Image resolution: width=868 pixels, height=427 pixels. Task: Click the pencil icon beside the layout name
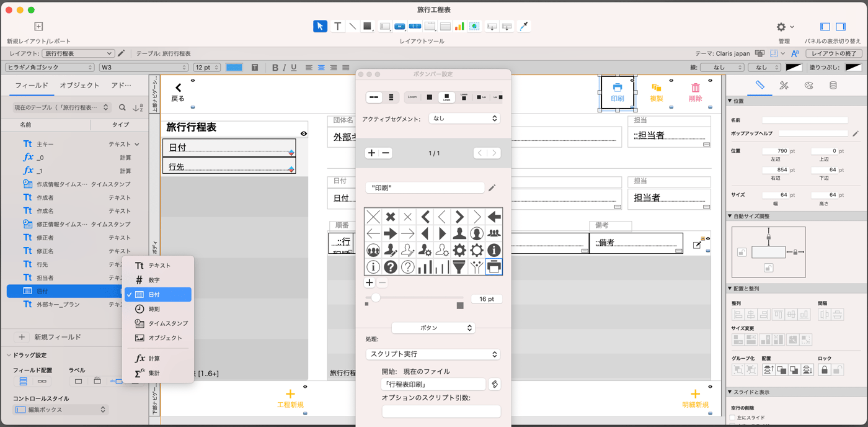(122, 53)
